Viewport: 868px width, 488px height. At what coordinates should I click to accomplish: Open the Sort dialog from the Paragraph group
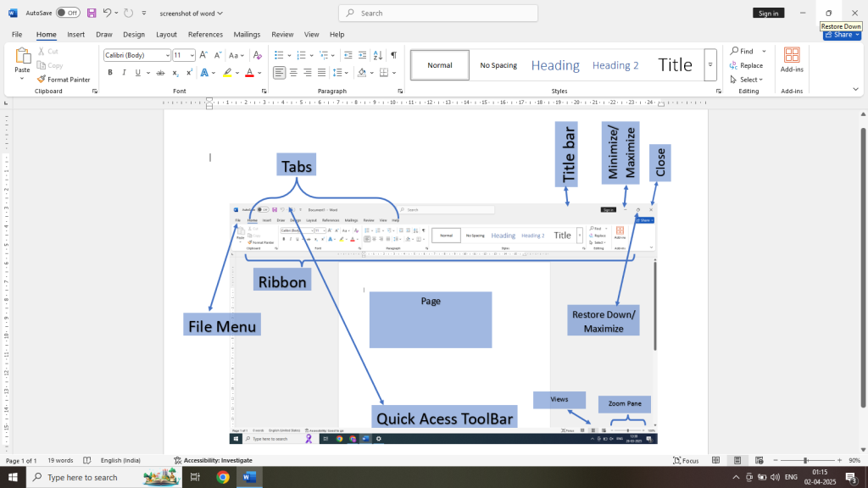[x=376, y=54]
